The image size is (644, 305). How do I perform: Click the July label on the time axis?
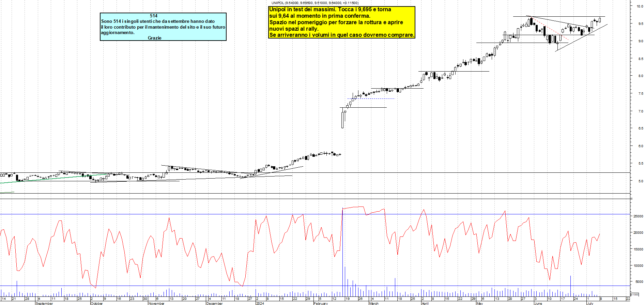[590, 303]
